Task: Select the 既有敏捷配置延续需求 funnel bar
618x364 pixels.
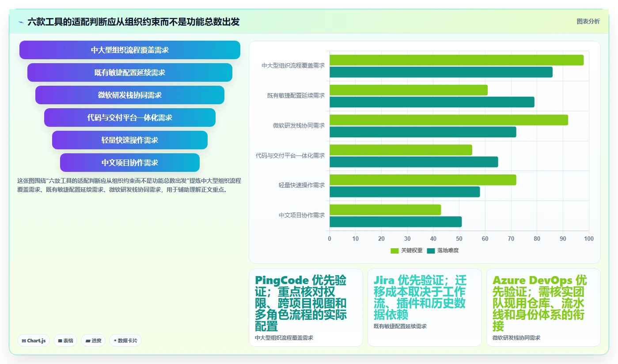Action: (130, 72)
